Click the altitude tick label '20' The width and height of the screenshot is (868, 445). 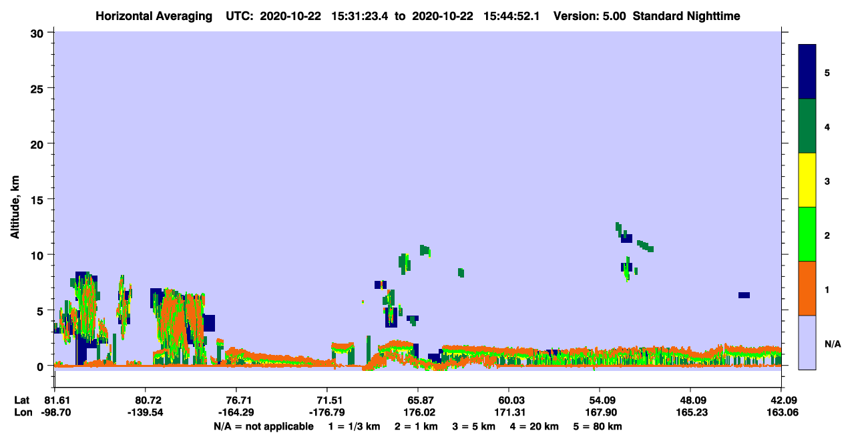(38, 143)
